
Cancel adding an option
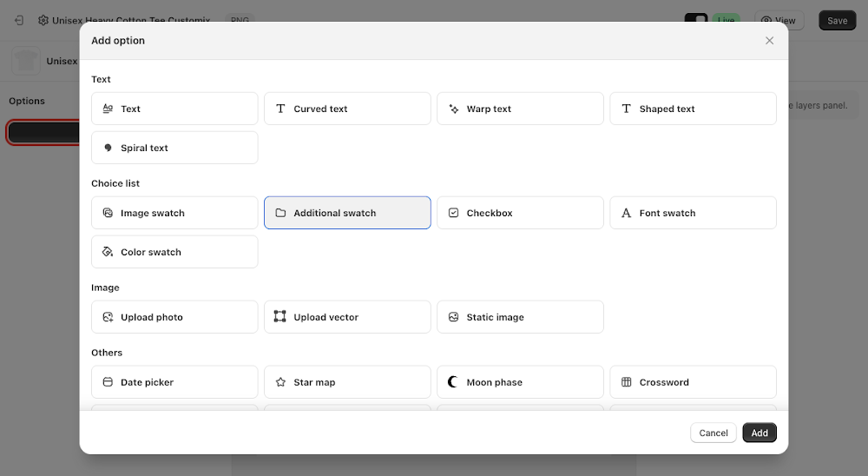click(713, 433)
